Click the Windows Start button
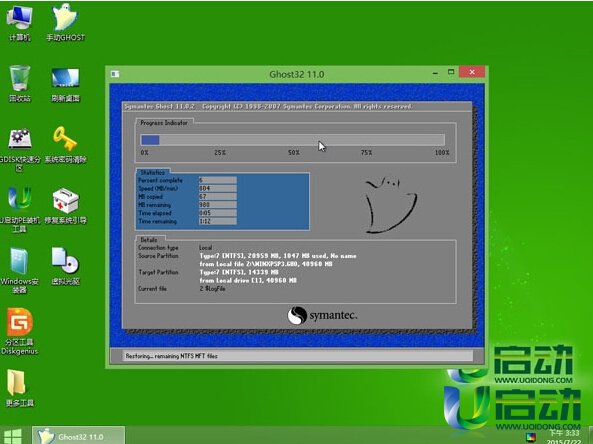593x444 pixels. 13,436
